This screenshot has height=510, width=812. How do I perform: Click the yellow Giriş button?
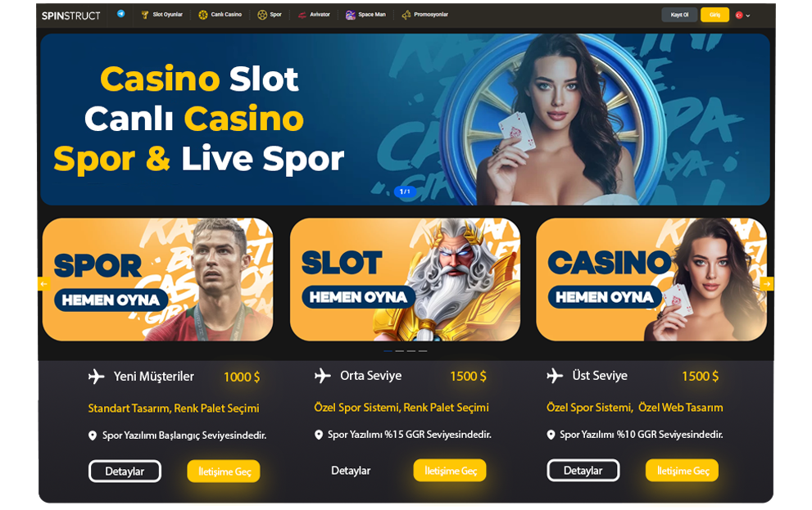pos(714,15)
